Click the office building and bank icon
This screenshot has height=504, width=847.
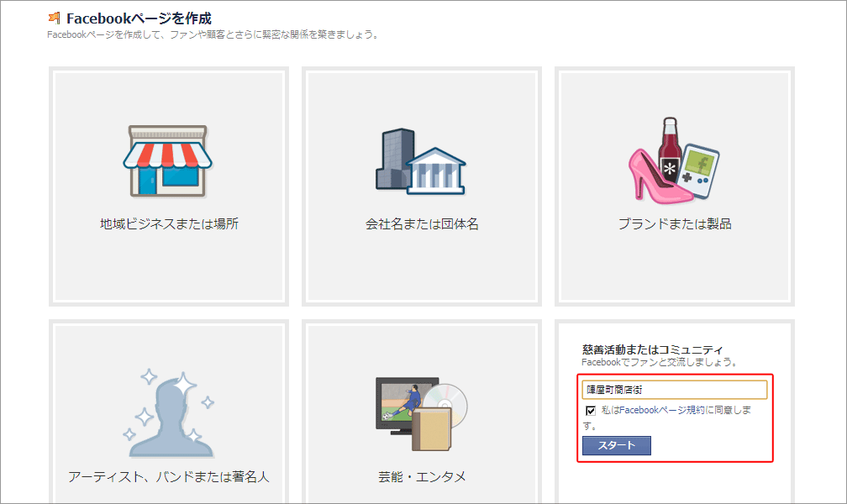(421, 161)
